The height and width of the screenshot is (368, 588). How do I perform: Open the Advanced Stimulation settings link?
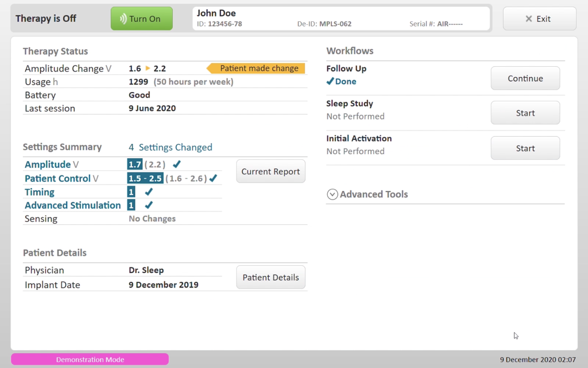[x=72, y=205]
